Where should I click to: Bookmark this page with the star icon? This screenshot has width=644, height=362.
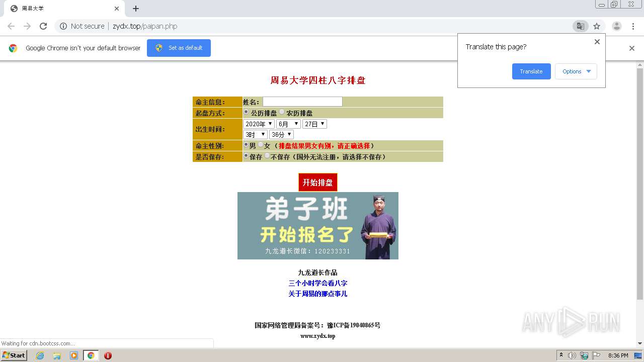tap(597, 26)
